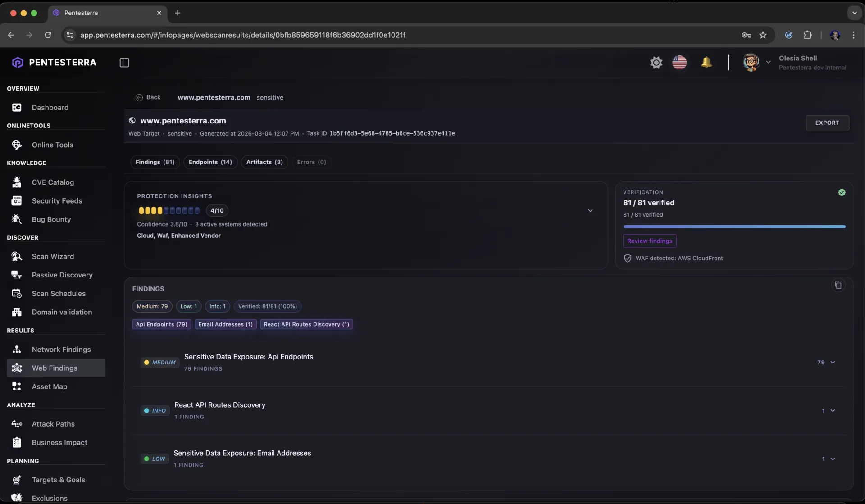Open Bug Bounty in sidebar
This screenshot has height=504, width=865.
coord(51,219)
